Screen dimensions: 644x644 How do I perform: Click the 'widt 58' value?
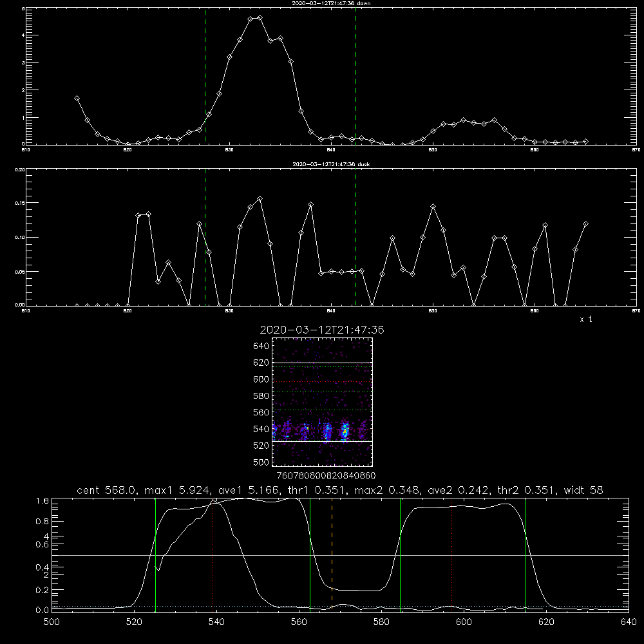click(583, 490)
